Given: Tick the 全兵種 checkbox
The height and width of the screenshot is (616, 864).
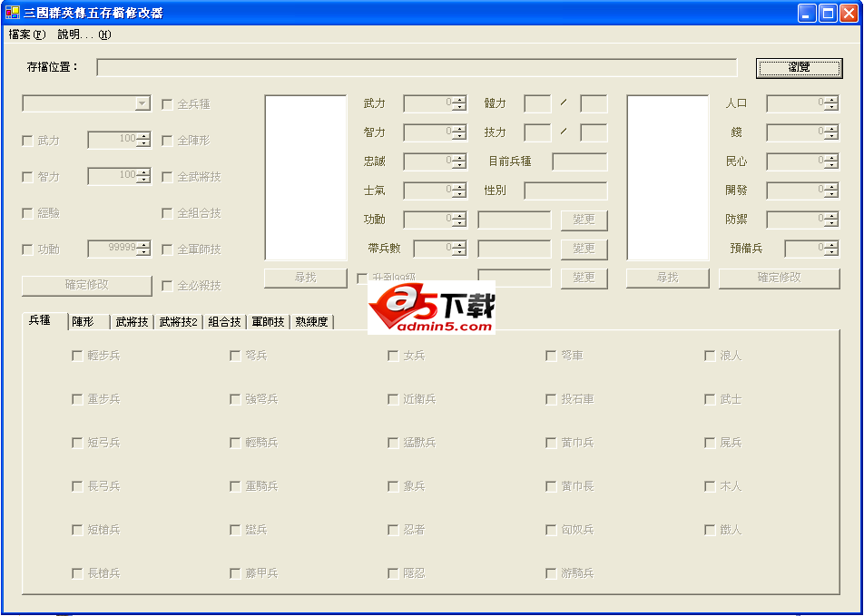Looking at the screenshot, I should click(167, 104).
